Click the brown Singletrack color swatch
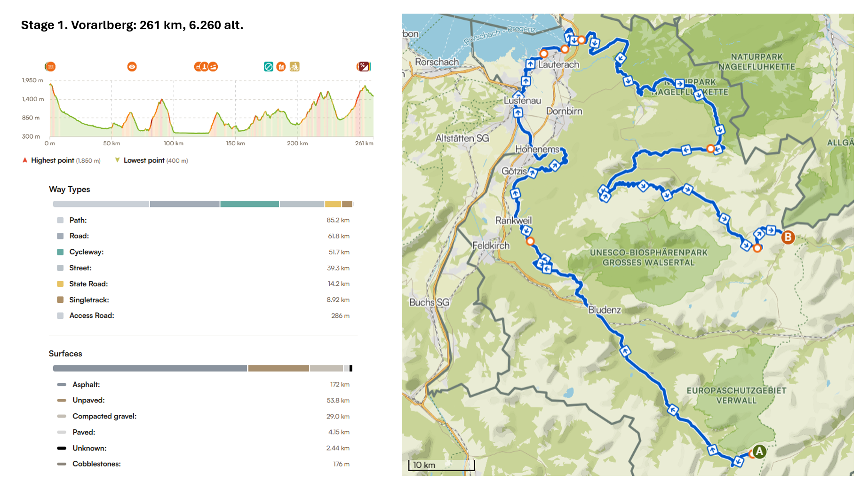868x490 pixels. (60, 300)
